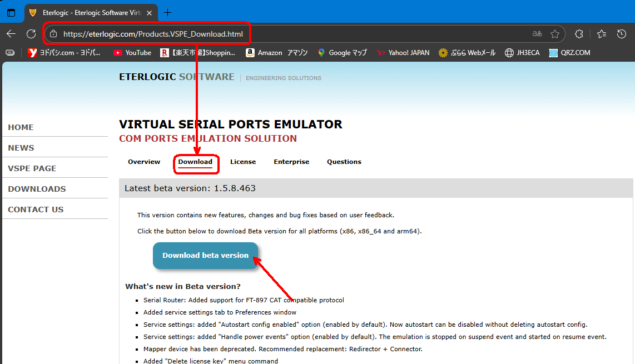Click the browser back arrow

[x=11, y=34]
